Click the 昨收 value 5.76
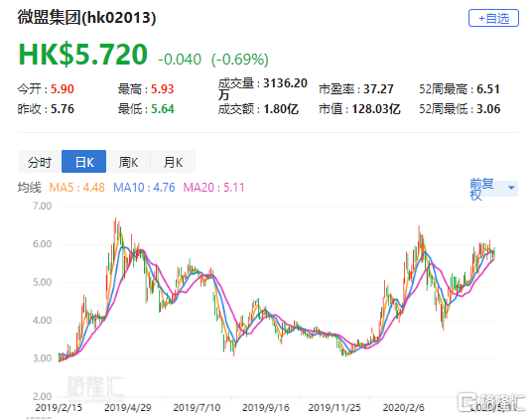The image size is (532, 419). (63, 109)
